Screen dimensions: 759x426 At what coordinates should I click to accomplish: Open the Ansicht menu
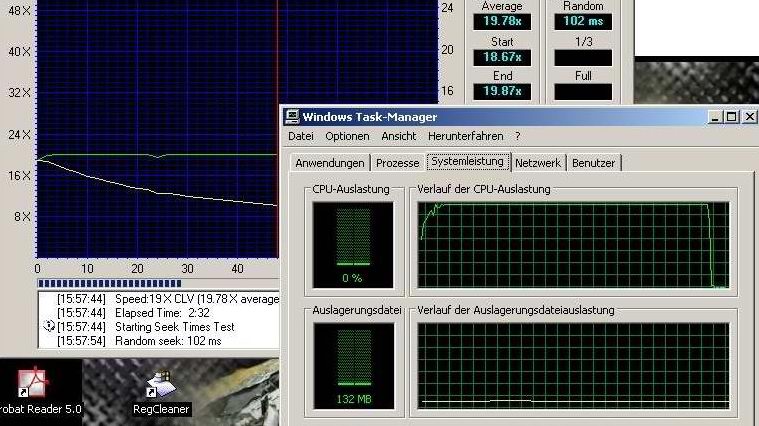coord(398,136)
